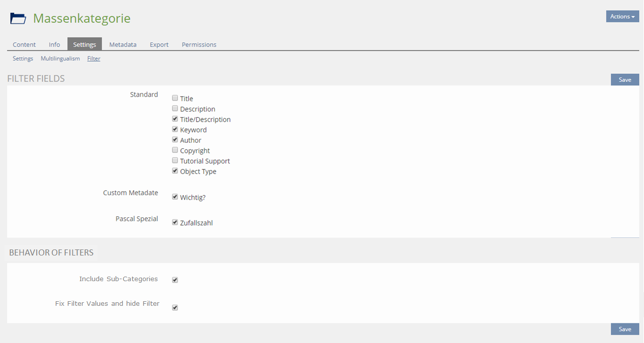Uncheck the Wichtig? custom metadata checkbox

175,197
